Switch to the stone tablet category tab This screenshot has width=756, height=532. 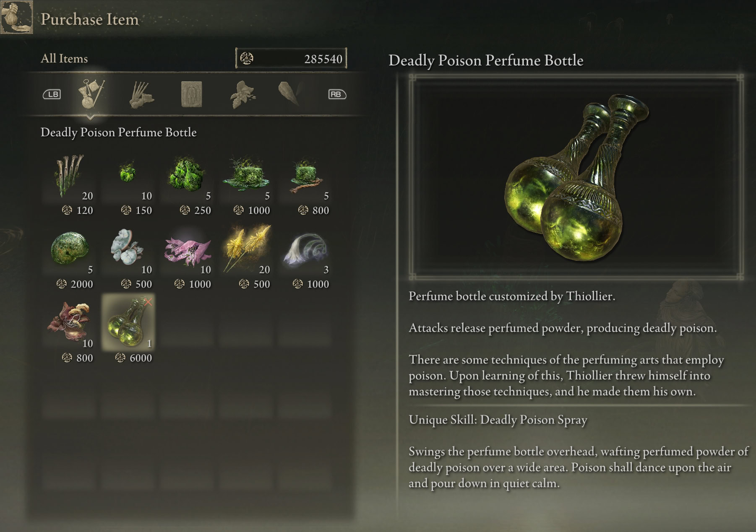192,94
